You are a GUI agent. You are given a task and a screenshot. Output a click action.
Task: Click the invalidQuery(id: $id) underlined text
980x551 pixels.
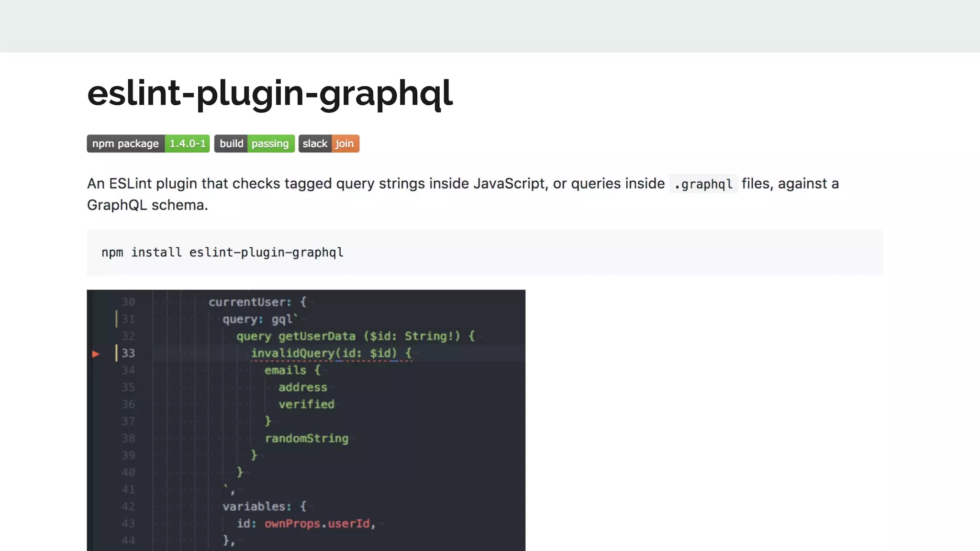pos(324,353)
